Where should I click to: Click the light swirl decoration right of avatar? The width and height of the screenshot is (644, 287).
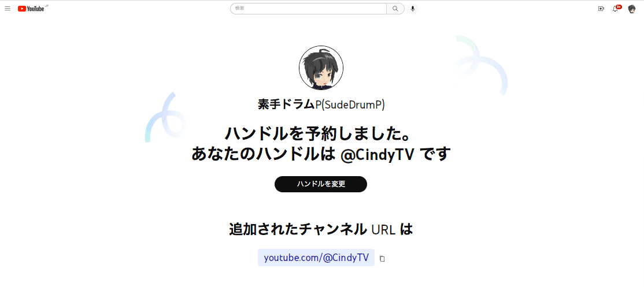coord(482,65)
